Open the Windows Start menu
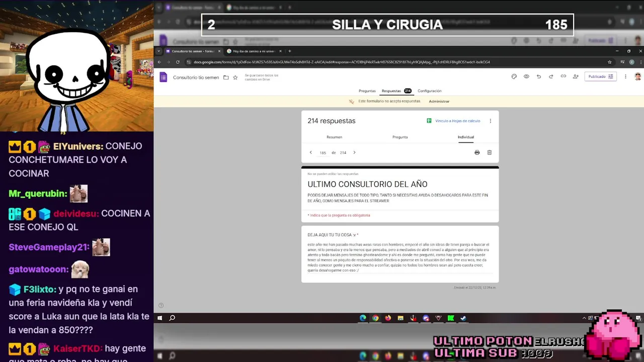The height and width of the screenshot is (362, 644). tap(159, 318)
